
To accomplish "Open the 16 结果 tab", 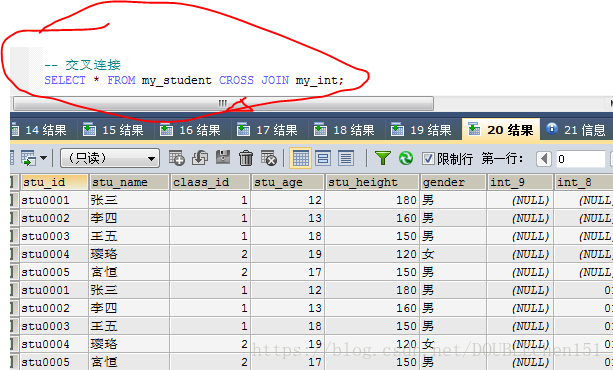I will [x=191, y=130].
